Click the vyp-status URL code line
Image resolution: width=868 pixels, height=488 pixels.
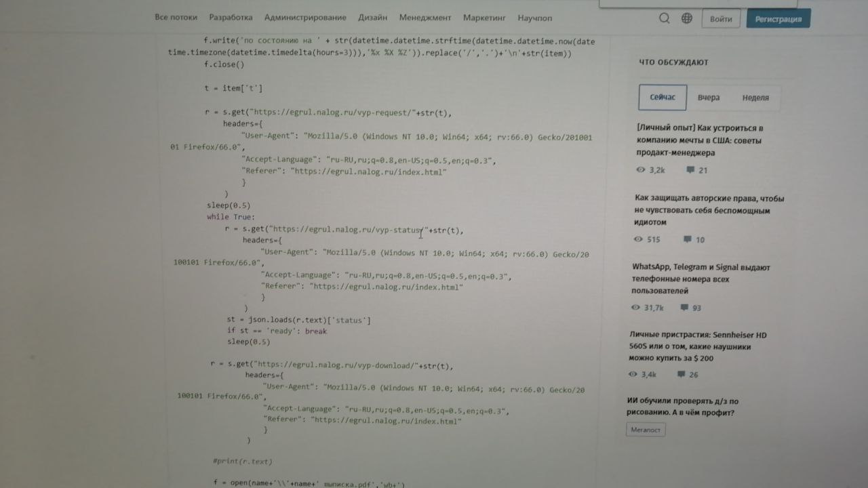pyautogui.click(x=344, y=230)
